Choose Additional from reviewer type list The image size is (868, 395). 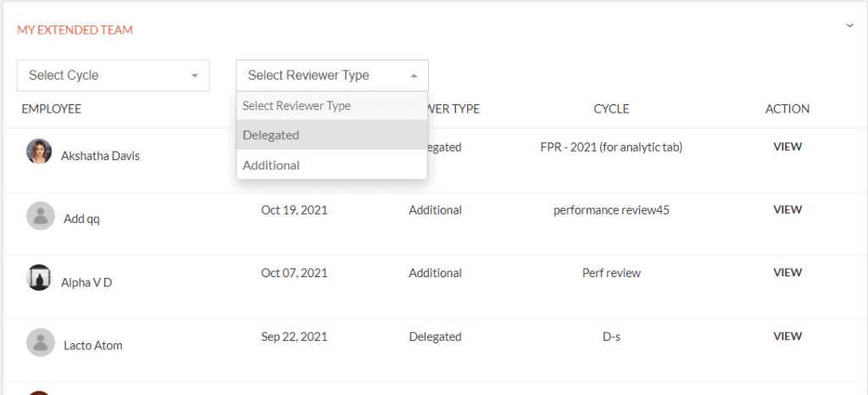331,164
